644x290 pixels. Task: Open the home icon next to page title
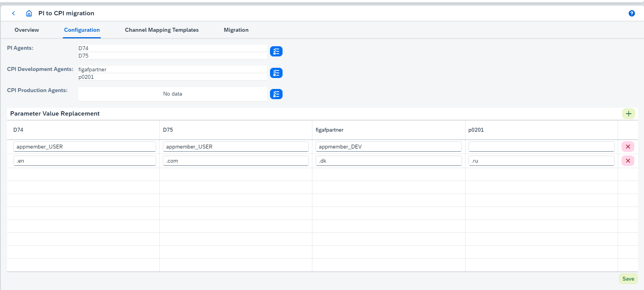(x=29, y=13)
